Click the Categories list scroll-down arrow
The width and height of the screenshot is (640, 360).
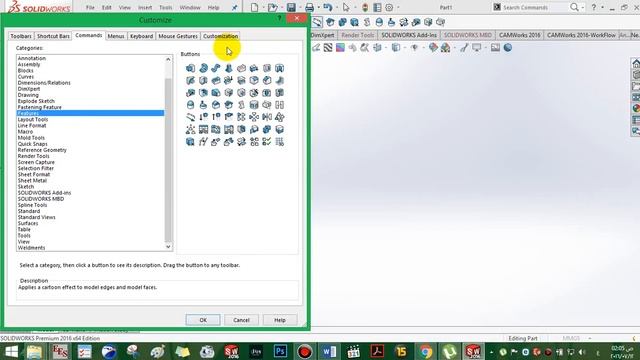[168, 247]
